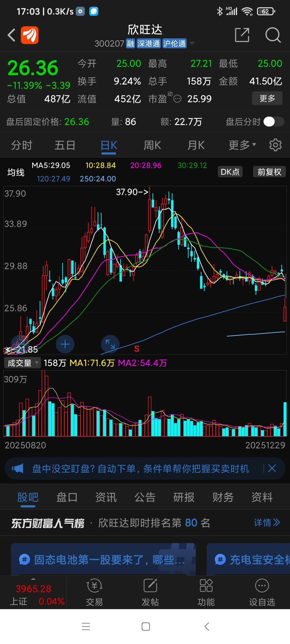Tap the volume bar chart area
Screen dimensions: 290x644
(145, 404)
